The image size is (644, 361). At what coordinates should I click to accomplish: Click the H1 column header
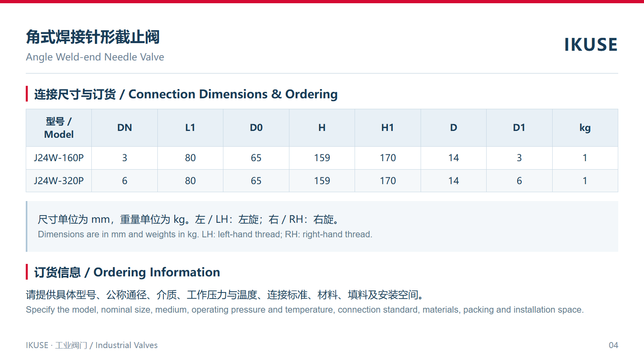[388, 128]
